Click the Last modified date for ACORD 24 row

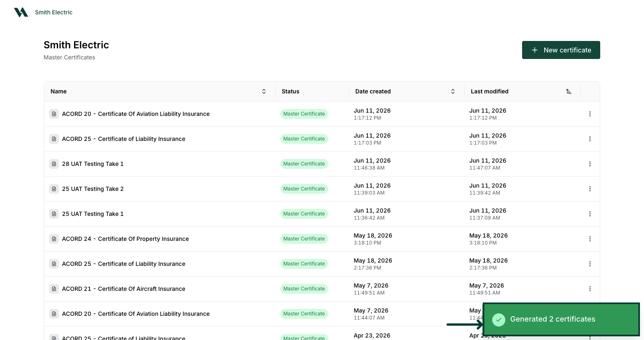pyautogui.click(x=489, y=236)
